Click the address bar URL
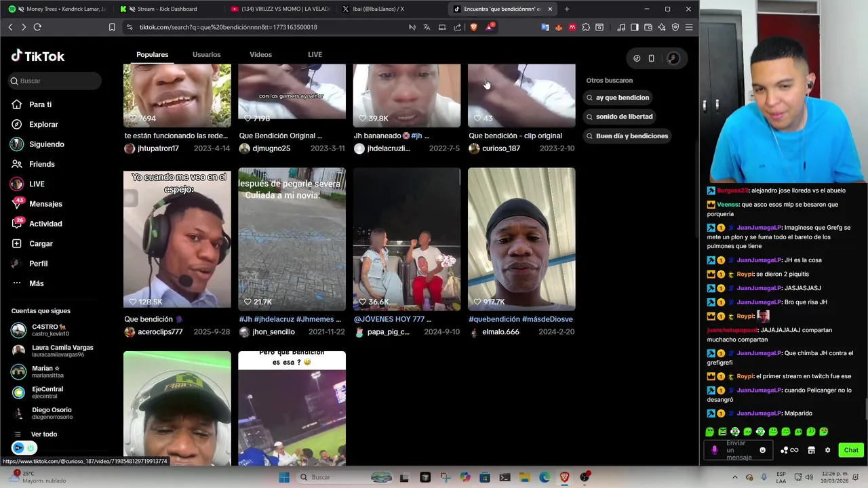The width and height of the screenshot is (868, 488). coord(228,27)
